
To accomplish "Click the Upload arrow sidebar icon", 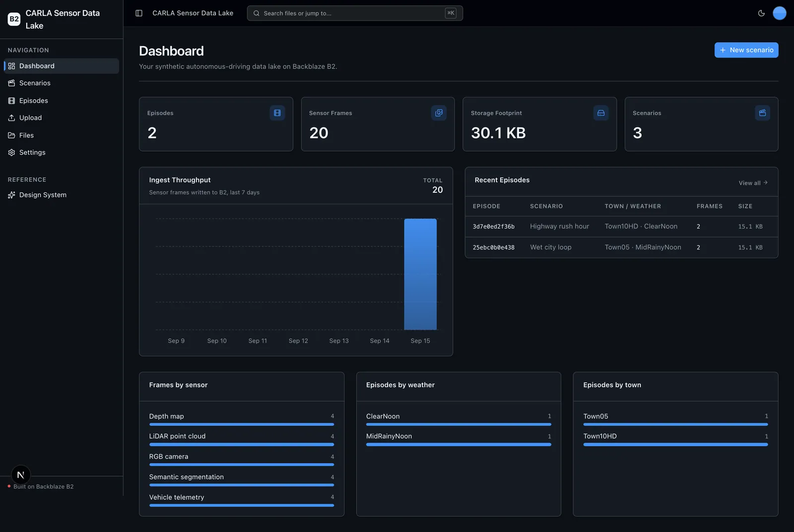I will 11,118.
